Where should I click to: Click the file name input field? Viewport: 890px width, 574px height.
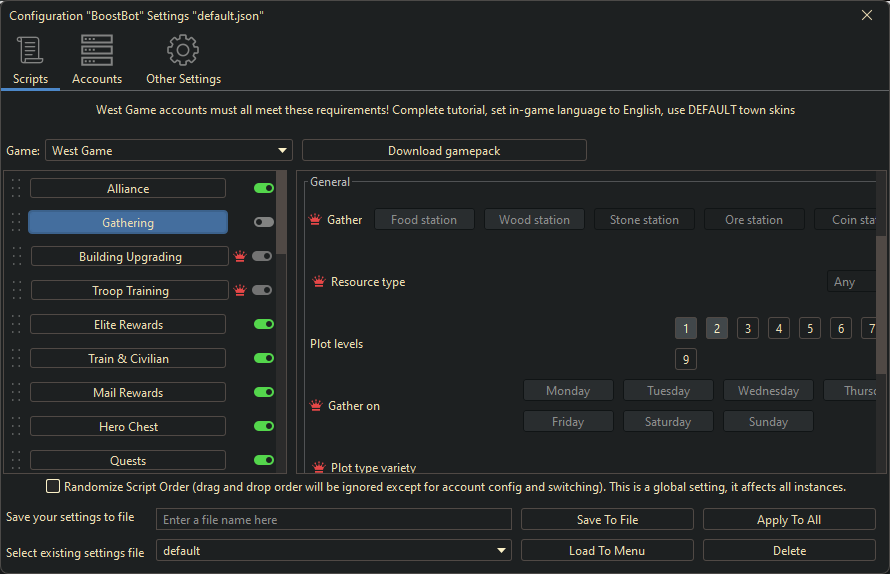(x=334, y=520)
